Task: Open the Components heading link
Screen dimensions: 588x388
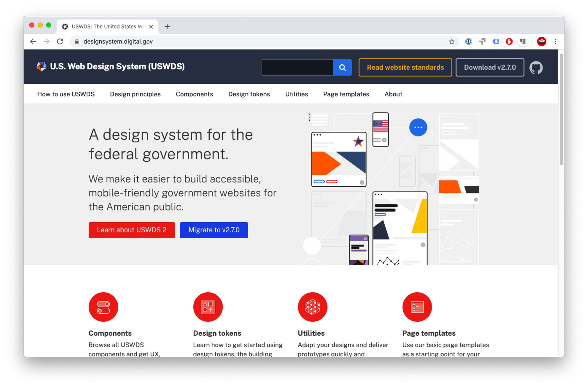Action: (x=110, y=333)
